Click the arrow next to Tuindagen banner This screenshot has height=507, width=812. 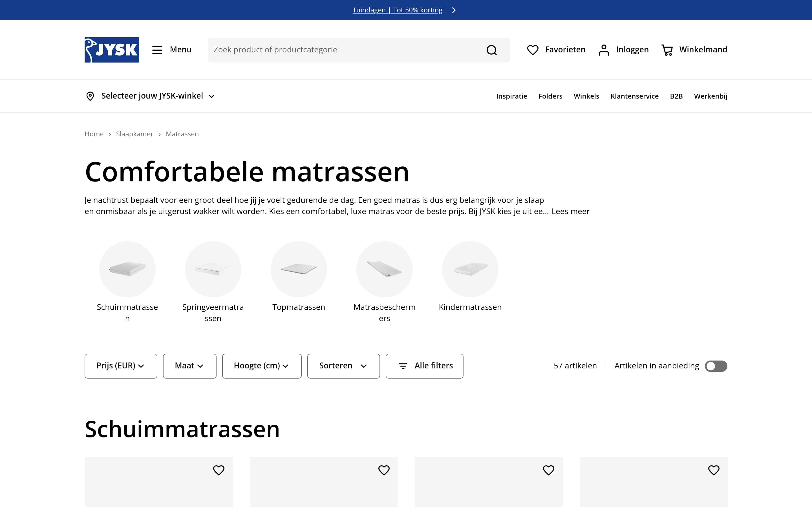(454, 10)
